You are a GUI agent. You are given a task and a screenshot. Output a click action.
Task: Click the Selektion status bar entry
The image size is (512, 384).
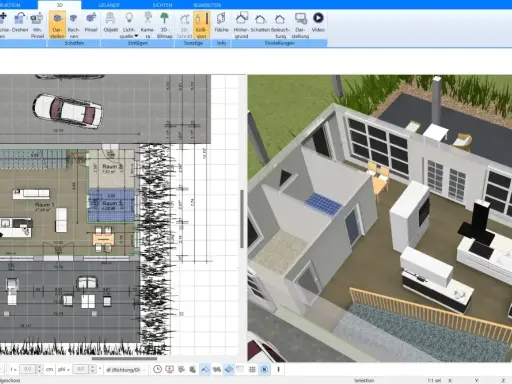364,380
